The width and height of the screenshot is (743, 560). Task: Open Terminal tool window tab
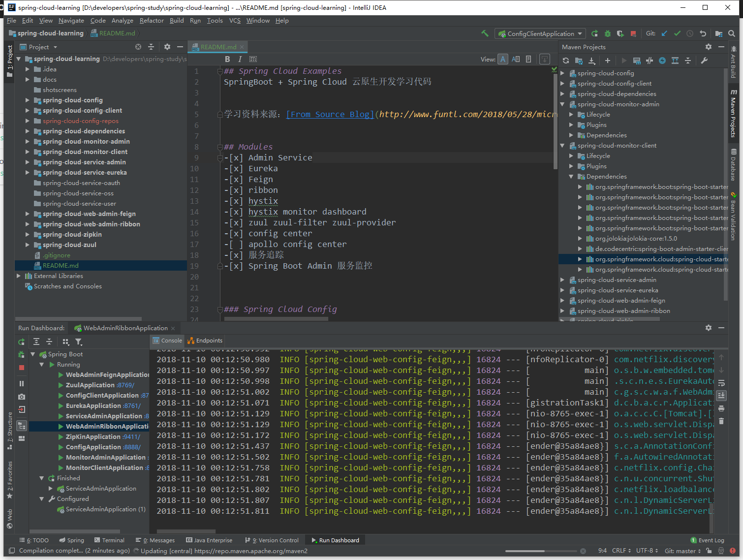pos(109,540)
